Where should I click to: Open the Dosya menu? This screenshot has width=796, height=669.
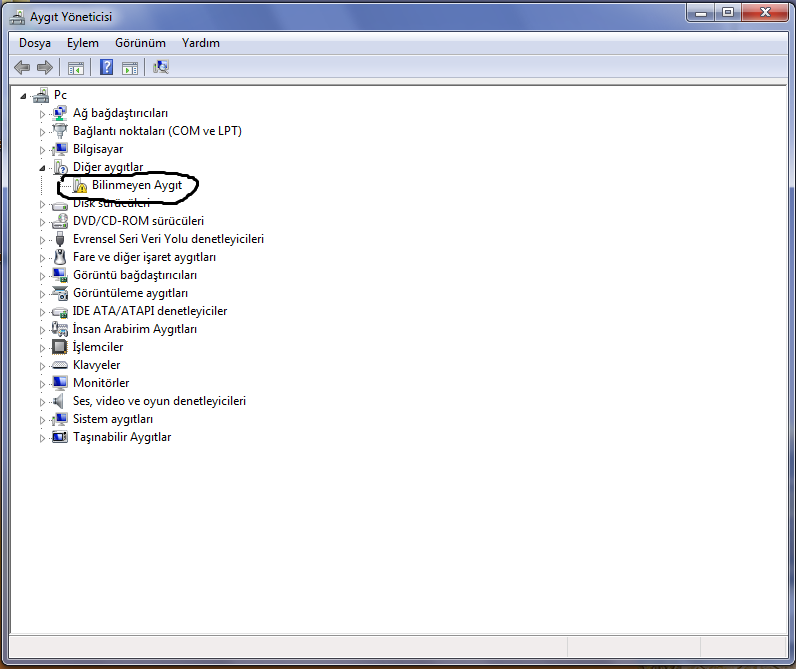[35, 43]
